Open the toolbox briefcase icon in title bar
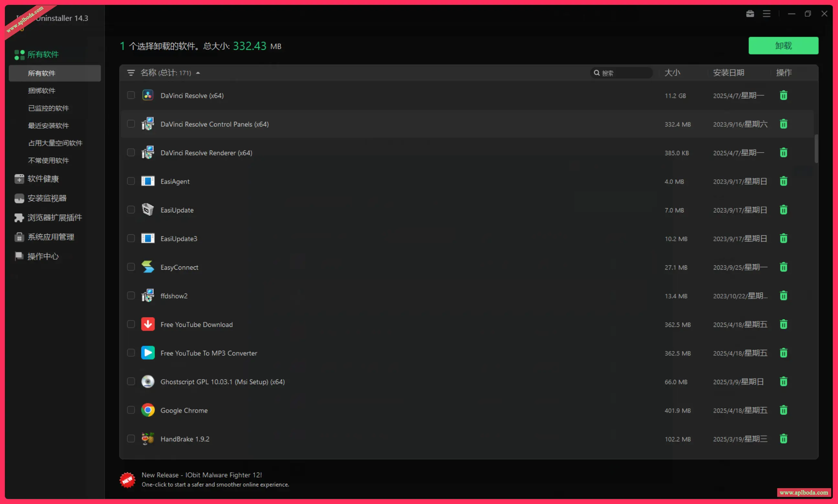 750,14
